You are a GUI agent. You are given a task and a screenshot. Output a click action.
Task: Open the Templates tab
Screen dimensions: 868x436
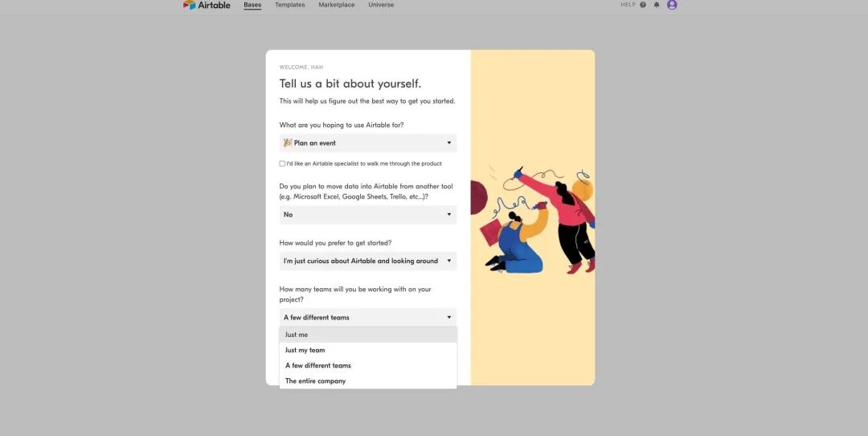click(x=290, y=5)
